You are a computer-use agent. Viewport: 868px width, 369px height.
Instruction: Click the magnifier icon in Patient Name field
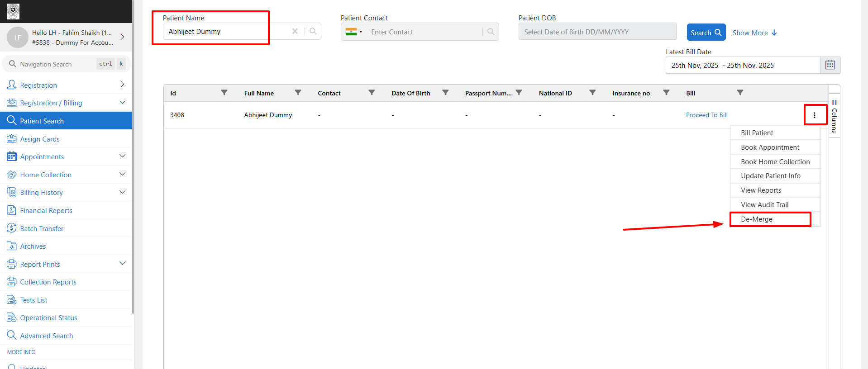313,31
